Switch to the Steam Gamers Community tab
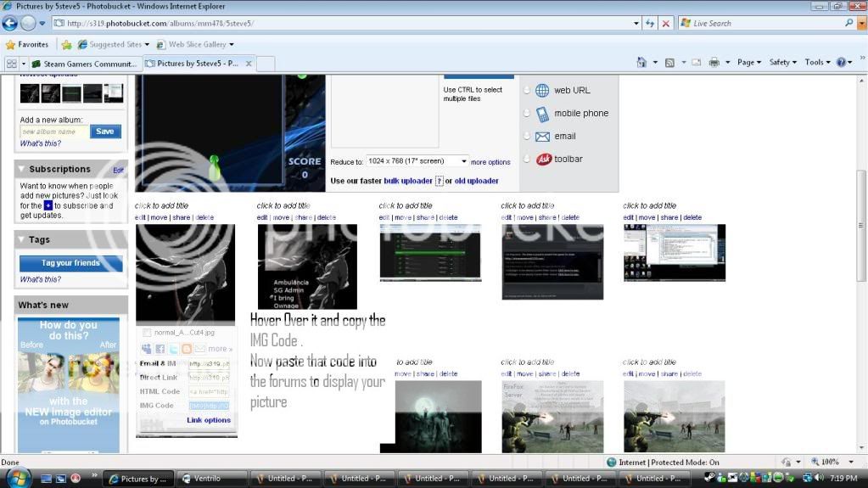868x488 pixels. 83,64
